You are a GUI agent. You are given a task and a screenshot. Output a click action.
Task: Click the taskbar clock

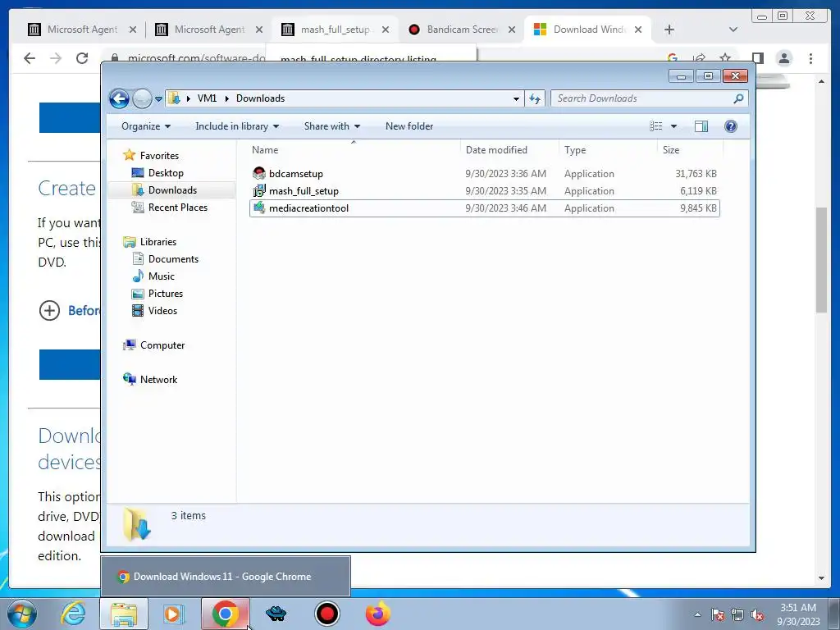pos(798,614)
